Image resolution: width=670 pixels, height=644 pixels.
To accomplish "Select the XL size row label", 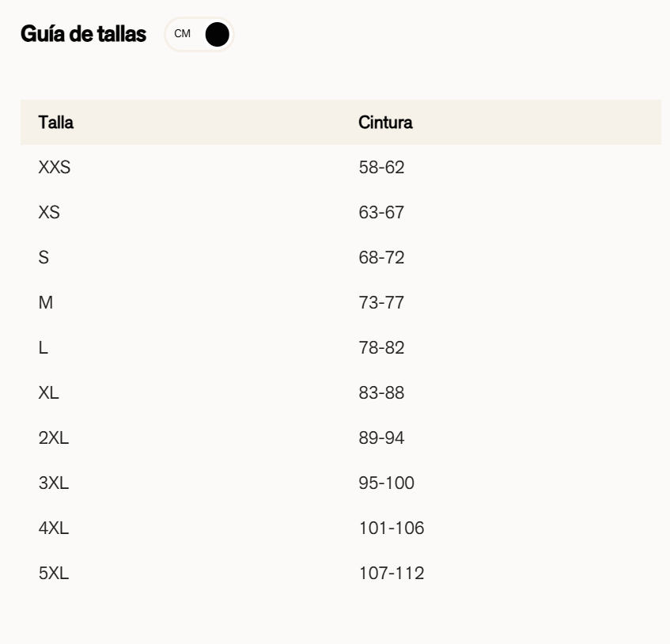I will point(49,393).
